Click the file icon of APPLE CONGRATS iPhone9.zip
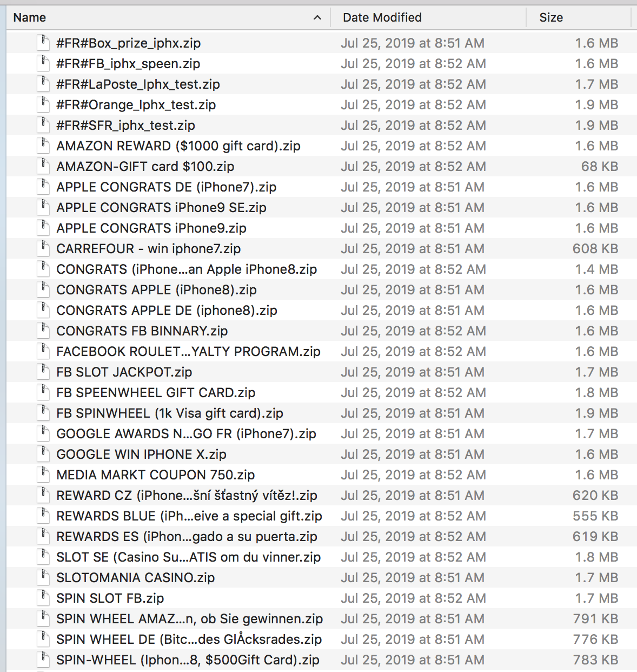The image size is (637, 672). pyautogui.click(x=43, y=228)
